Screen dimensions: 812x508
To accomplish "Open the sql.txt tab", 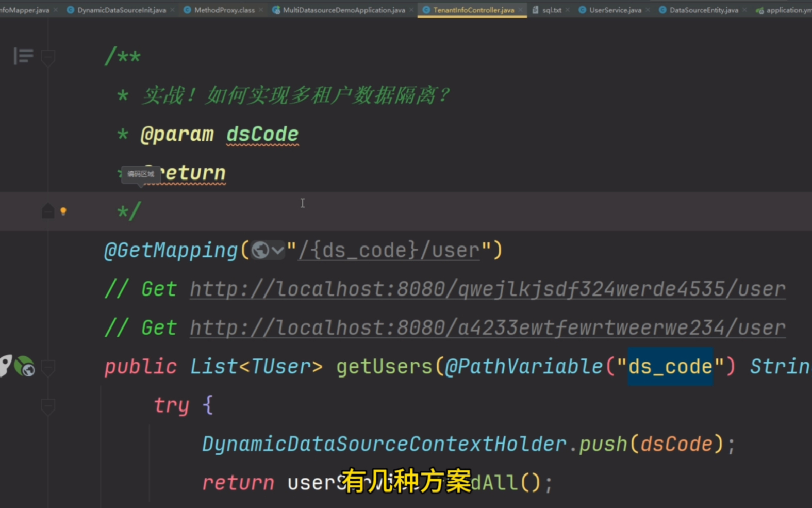I will [x=552, y=10].
